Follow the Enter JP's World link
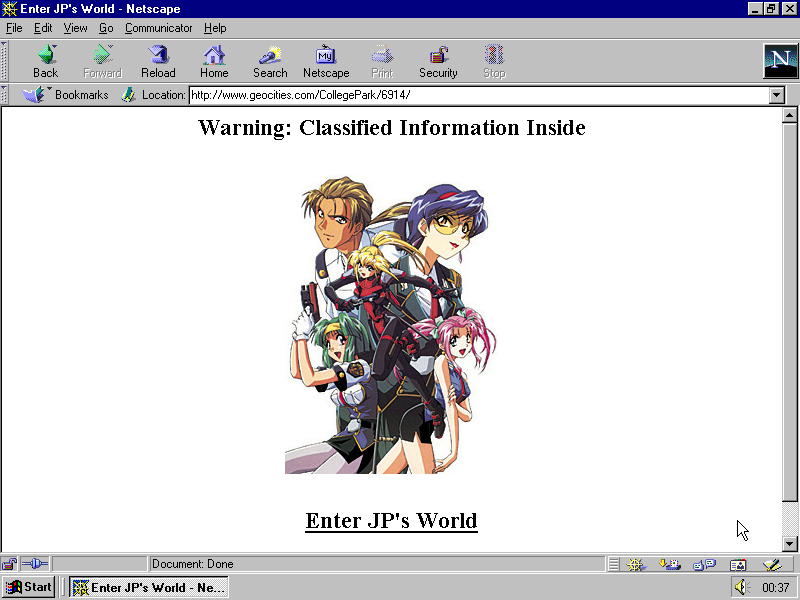Viewport: 800px width, 600px height. pyautogui.click(x=391, y=521)
